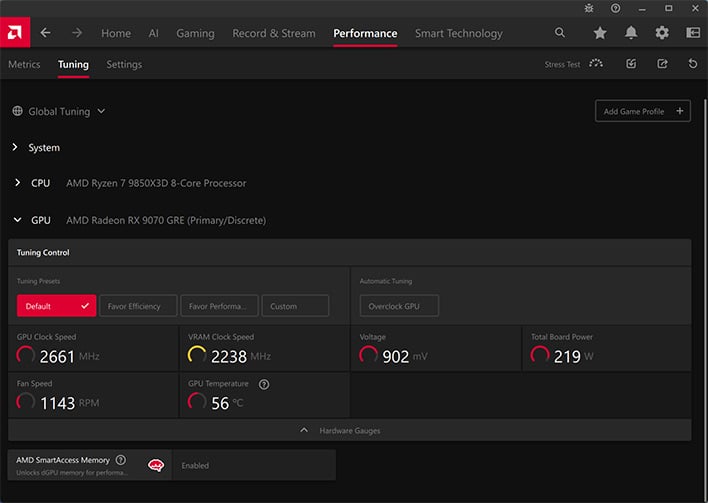Click the reset tuning icon
Screen dimensions: 708x503
point(693,64)
